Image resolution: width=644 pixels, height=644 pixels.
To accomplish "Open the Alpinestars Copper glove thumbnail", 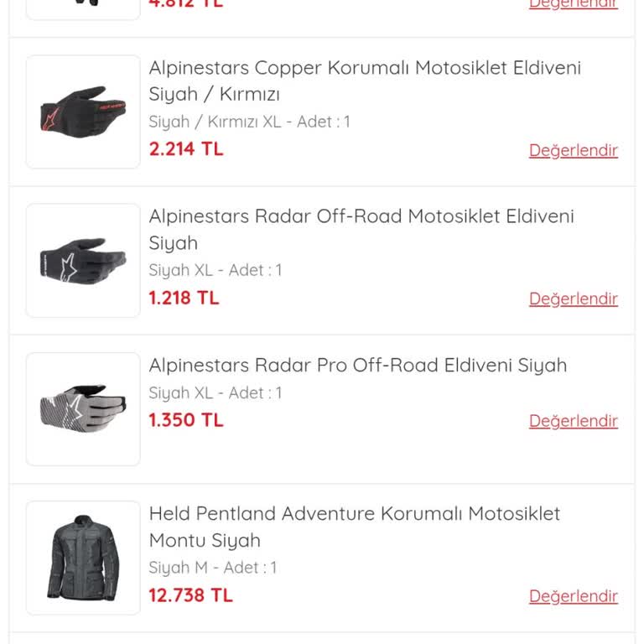I will click(x=83, y=112).
